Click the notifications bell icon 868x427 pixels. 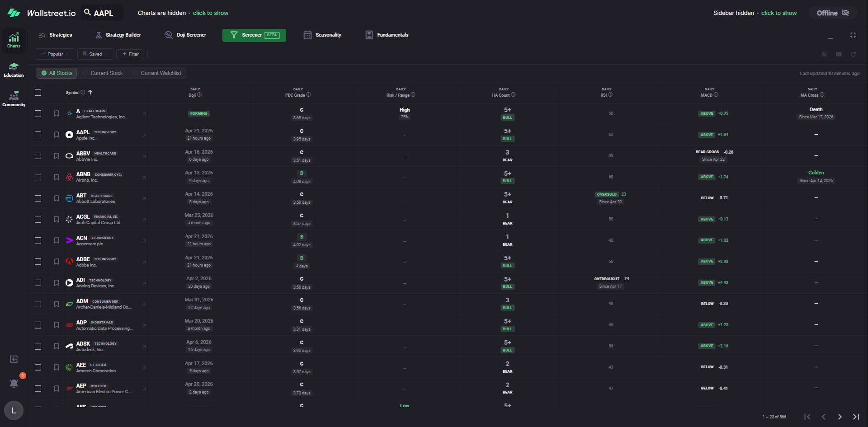pos(14,384)
